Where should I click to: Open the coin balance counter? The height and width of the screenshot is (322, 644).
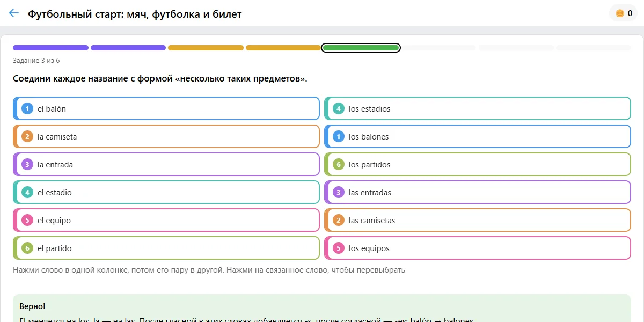[x=623, y=13]
